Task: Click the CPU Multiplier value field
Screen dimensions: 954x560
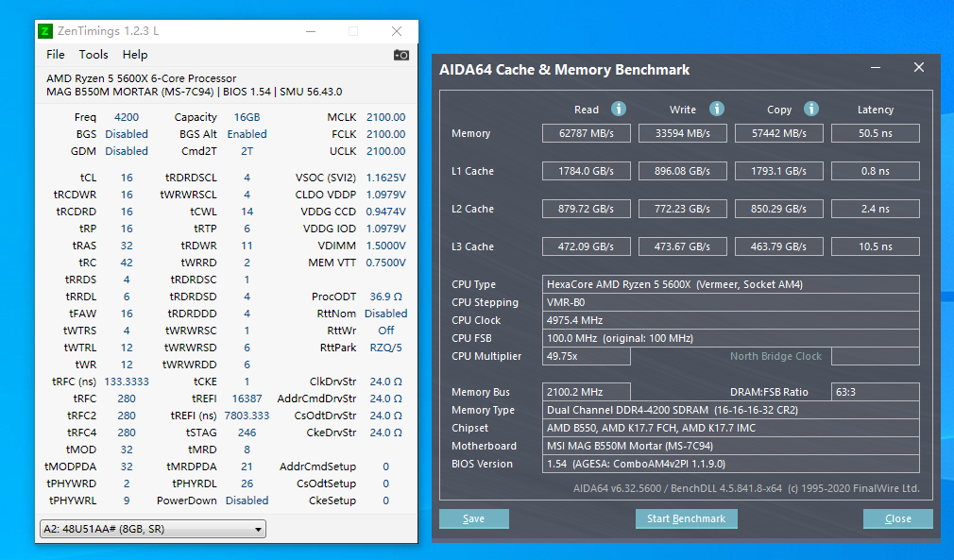Action: [x=586, y=356]
